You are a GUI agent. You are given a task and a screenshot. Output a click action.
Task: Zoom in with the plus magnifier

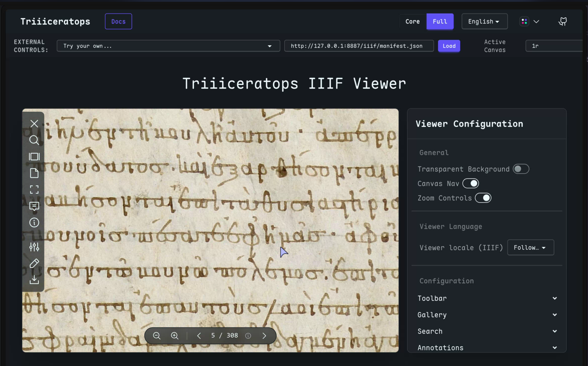tap(175, 336)
